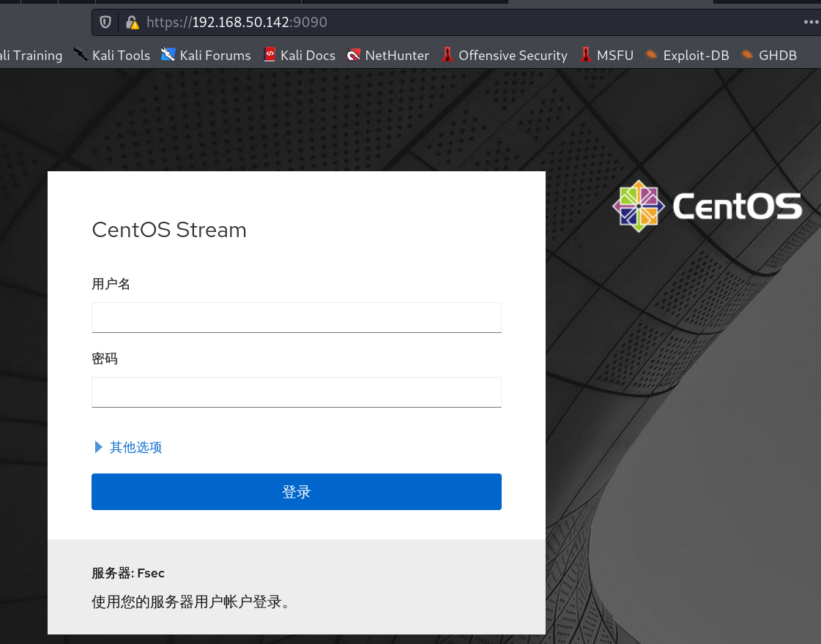This screenshot has height=644, width=821.
Task: Focus the 用户名 username input field
Action: pos(297,318)
